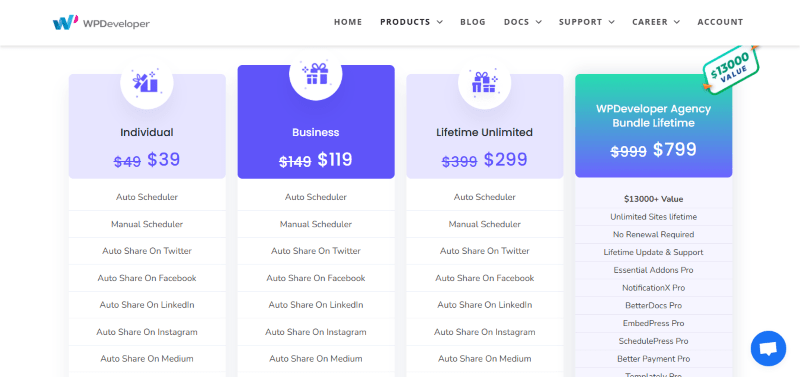Click the $799 Agency Bundle price
Viewport: 800px width, 377px height.
pyautogui.click(x=674, y=149)
